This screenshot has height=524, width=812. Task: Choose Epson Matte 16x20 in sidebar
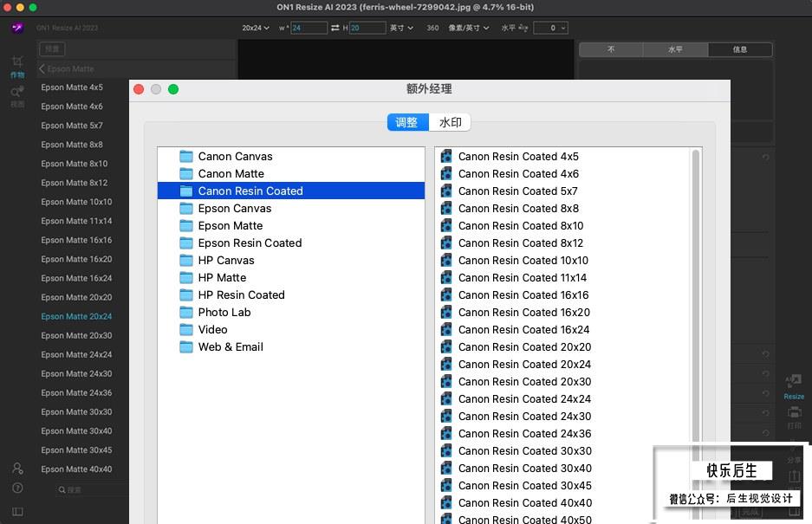point(76,260)
